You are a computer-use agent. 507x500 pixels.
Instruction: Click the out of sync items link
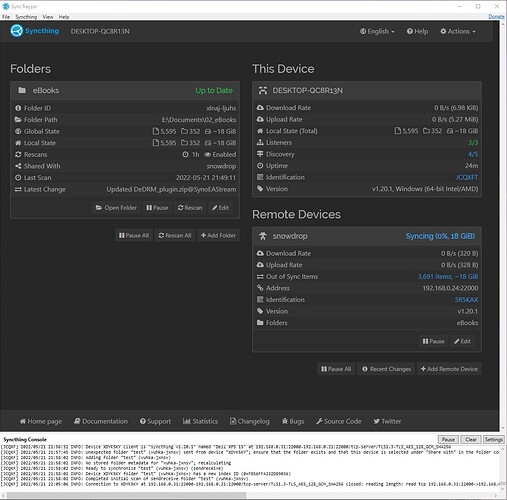(448, 277)
